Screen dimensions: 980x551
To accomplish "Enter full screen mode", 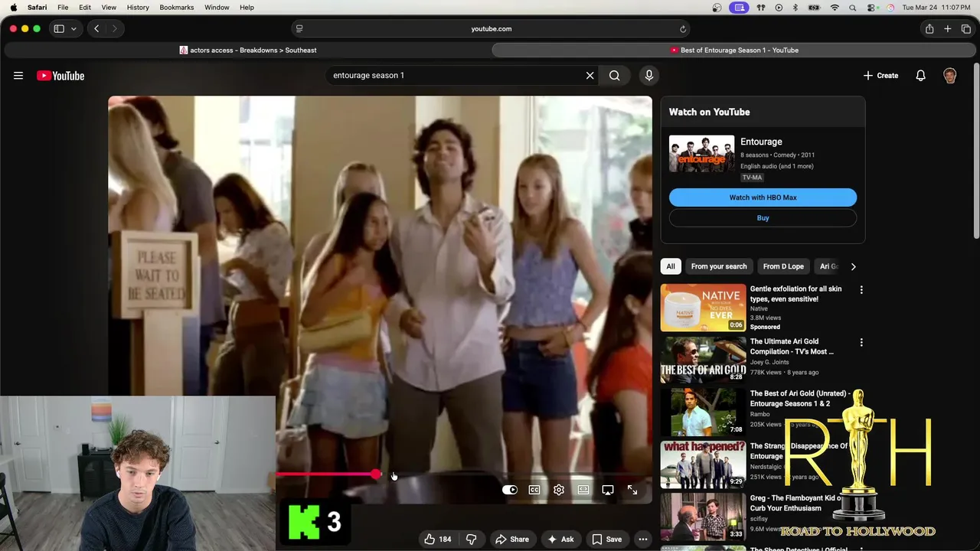I will point(632,490).
